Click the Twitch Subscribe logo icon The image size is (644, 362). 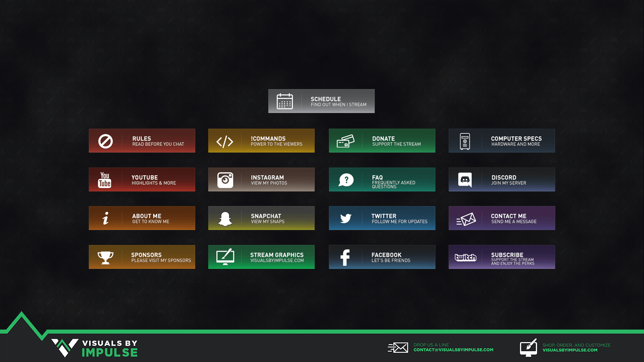click(464, 257)
